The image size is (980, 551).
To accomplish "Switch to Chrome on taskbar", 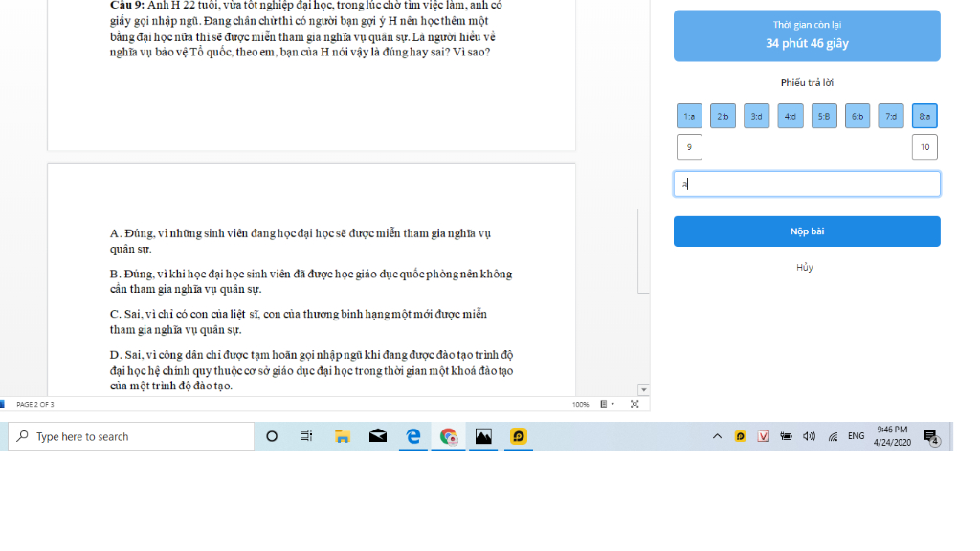I will [x=448, y=436].
